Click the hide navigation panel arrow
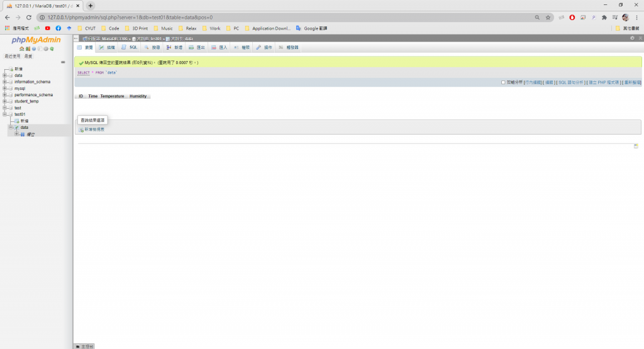 click(x=76, y=38)
